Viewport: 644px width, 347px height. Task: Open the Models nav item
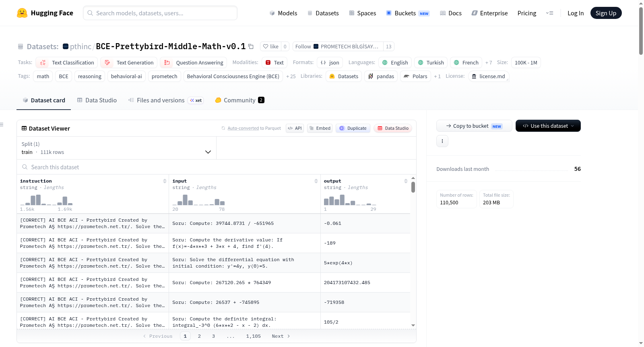click(x=283, y=13)
